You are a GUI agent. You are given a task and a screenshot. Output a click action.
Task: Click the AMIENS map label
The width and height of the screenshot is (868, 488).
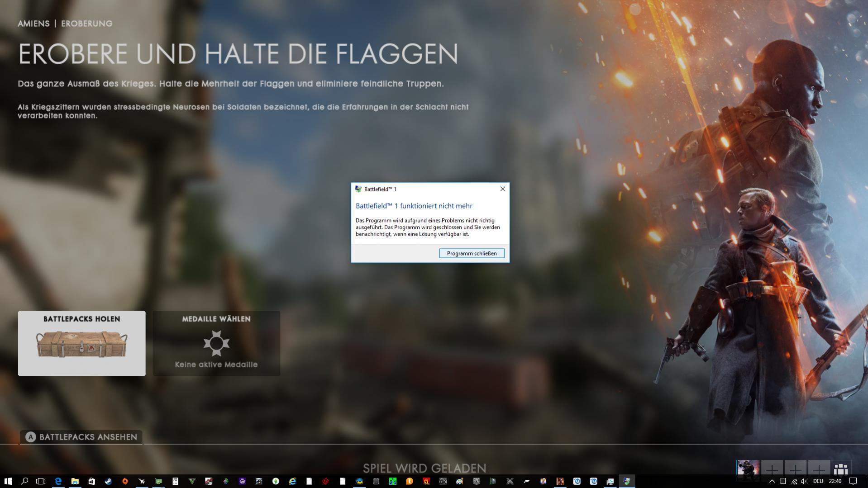click(x=33, y=24)
